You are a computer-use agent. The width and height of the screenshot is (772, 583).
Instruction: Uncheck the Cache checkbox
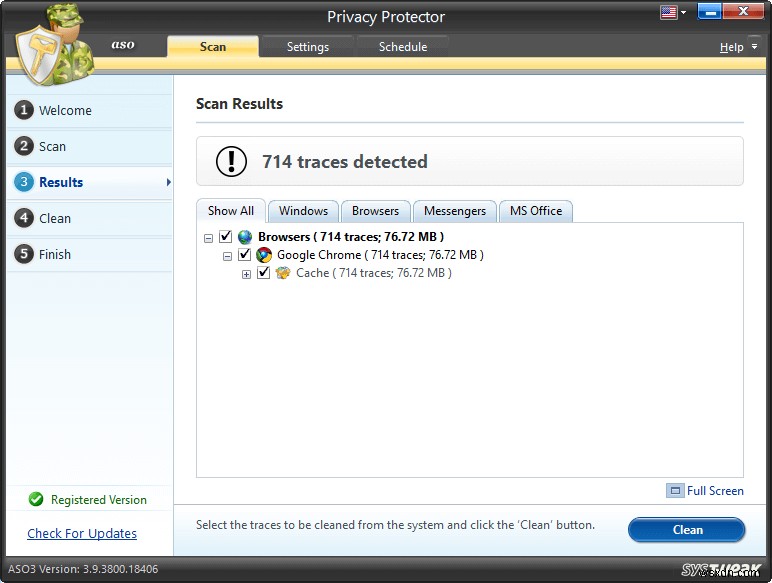click(263, 273)
